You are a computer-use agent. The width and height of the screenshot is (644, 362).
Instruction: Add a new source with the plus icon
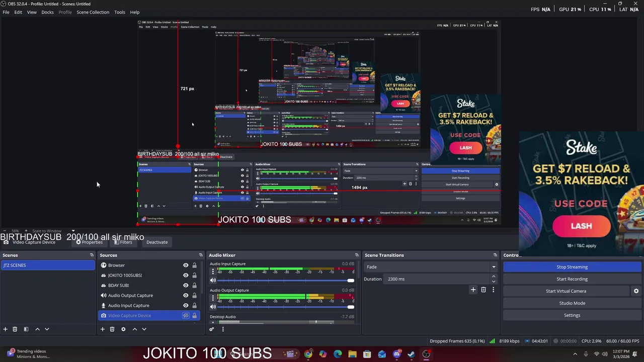click(103, 329)
